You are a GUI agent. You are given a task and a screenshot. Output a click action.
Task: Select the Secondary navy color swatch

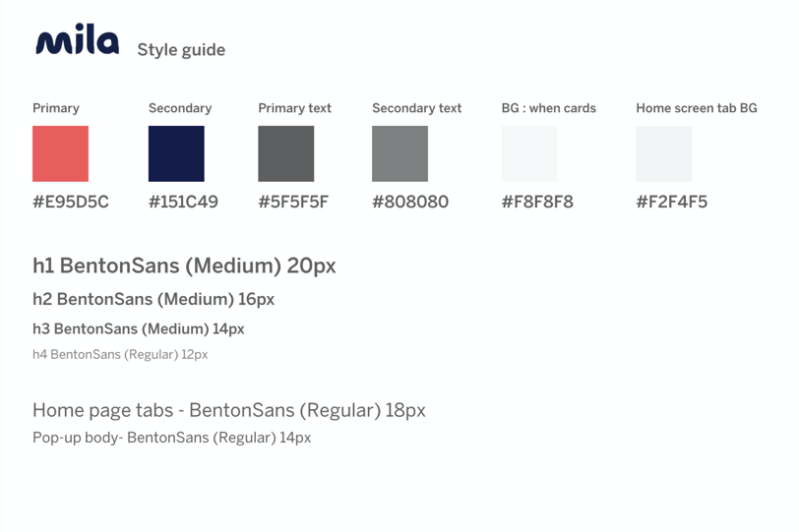(176, 153)
